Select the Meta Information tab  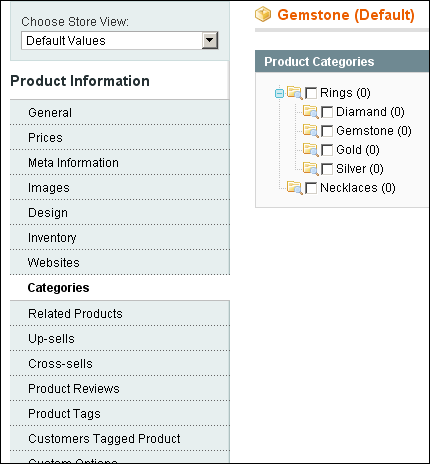[x=120, y=163]
